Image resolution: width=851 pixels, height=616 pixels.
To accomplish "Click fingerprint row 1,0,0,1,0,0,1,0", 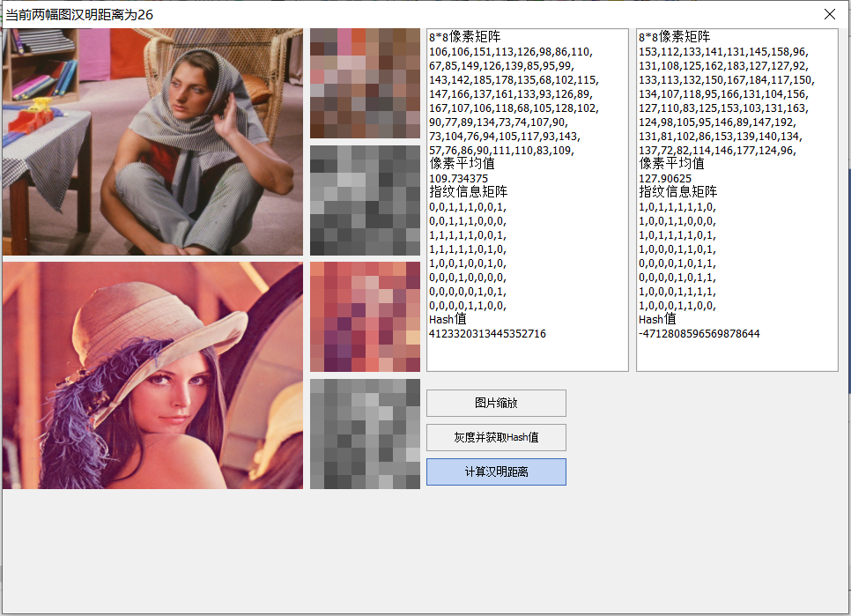I will pos(467,263).
